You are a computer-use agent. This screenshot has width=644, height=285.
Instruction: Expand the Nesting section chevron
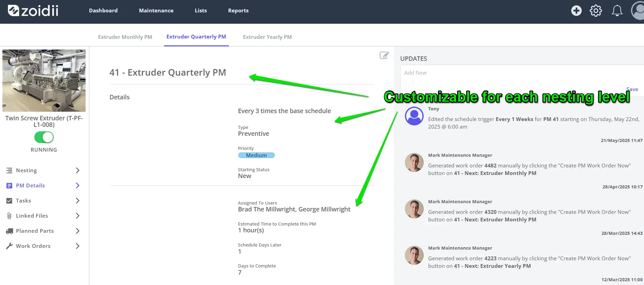point(77,171)
